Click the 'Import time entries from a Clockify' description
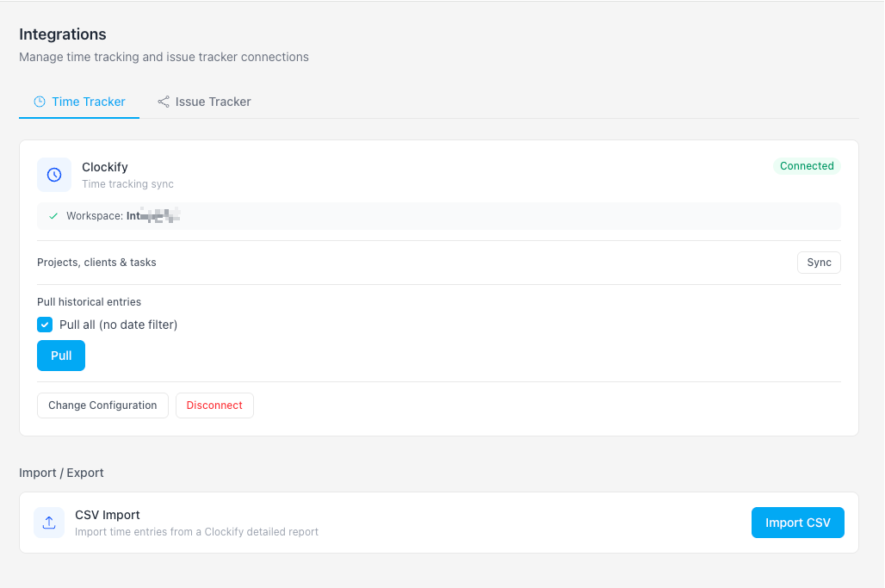This screenshot has height=588, width=885. point(196,531)
